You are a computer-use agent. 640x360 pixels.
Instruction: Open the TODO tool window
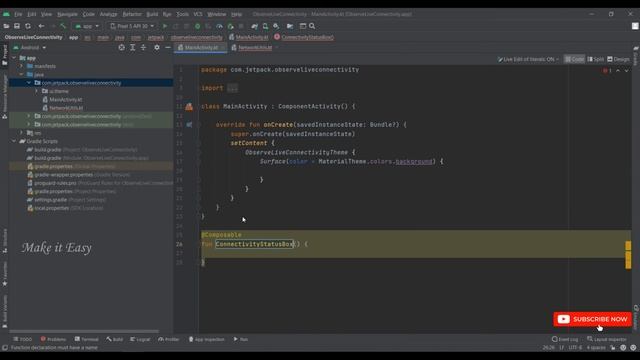coord(22,339)
